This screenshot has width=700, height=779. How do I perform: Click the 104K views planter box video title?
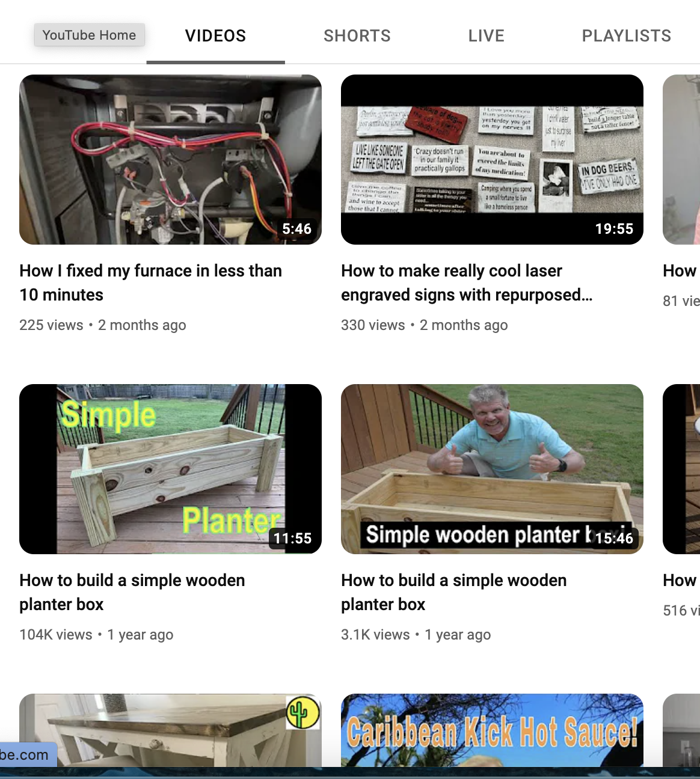(132, 592)
